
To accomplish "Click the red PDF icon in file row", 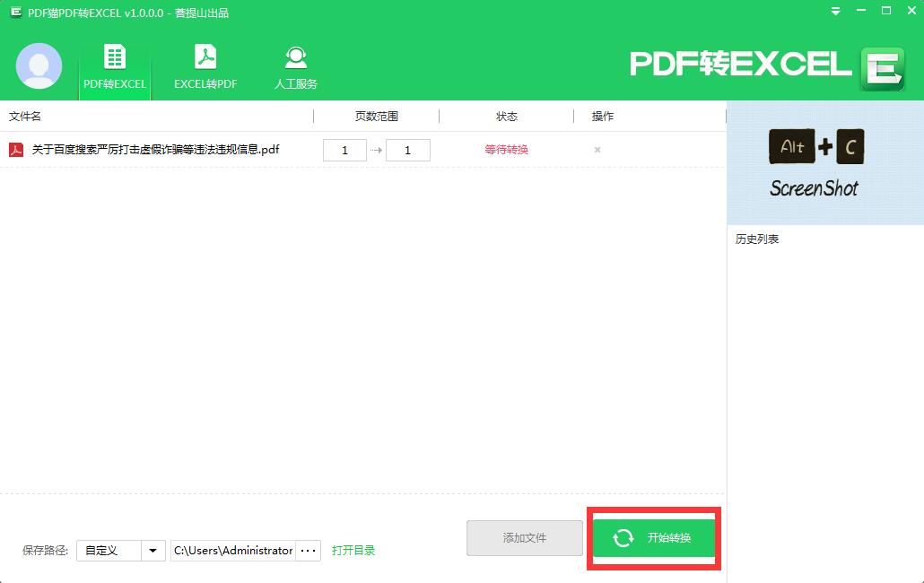I will pyautogui.click(x=16, y=150).
